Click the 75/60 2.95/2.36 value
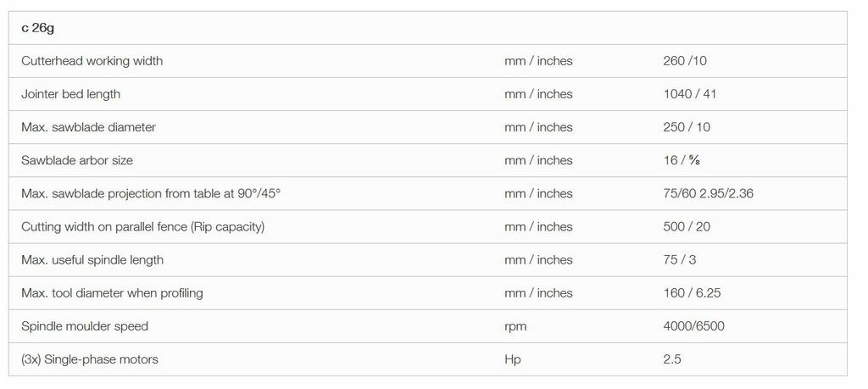 click(x=708, y=194)
